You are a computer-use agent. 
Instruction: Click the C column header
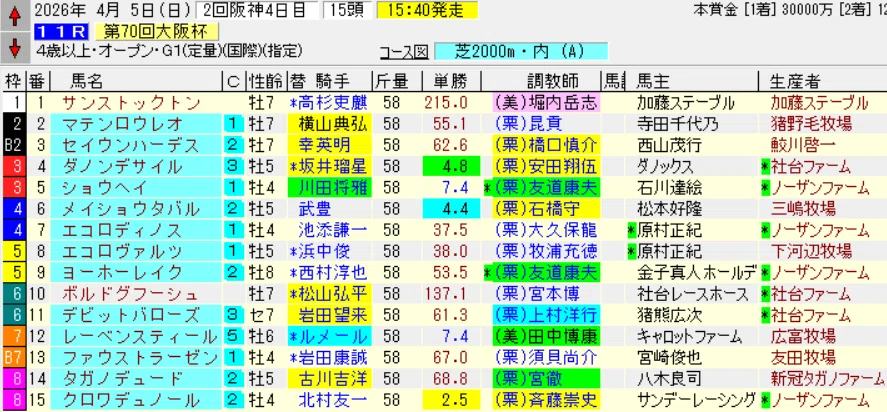[x=233, y=82]
